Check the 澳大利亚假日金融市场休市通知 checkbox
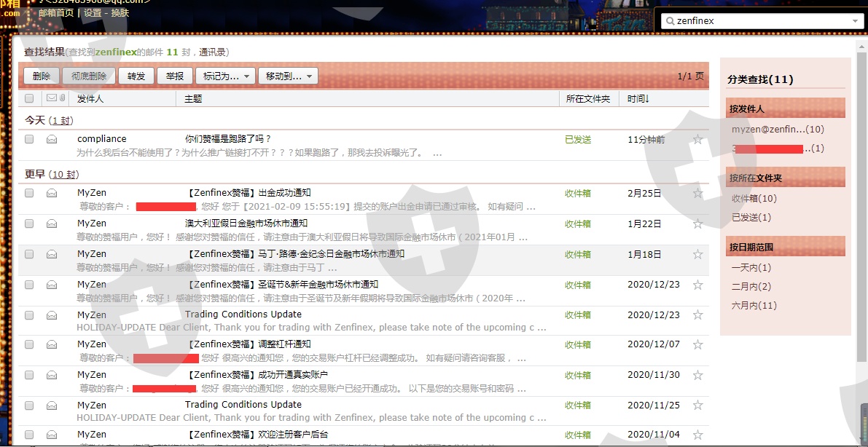 point(29,223)
